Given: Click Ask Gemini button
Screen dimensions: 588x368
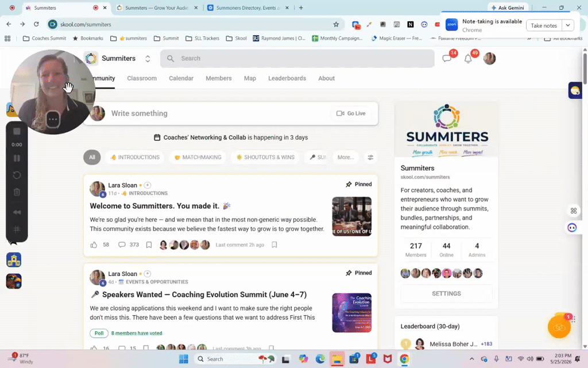Looking at the screenshot, I should coord(508,7).
